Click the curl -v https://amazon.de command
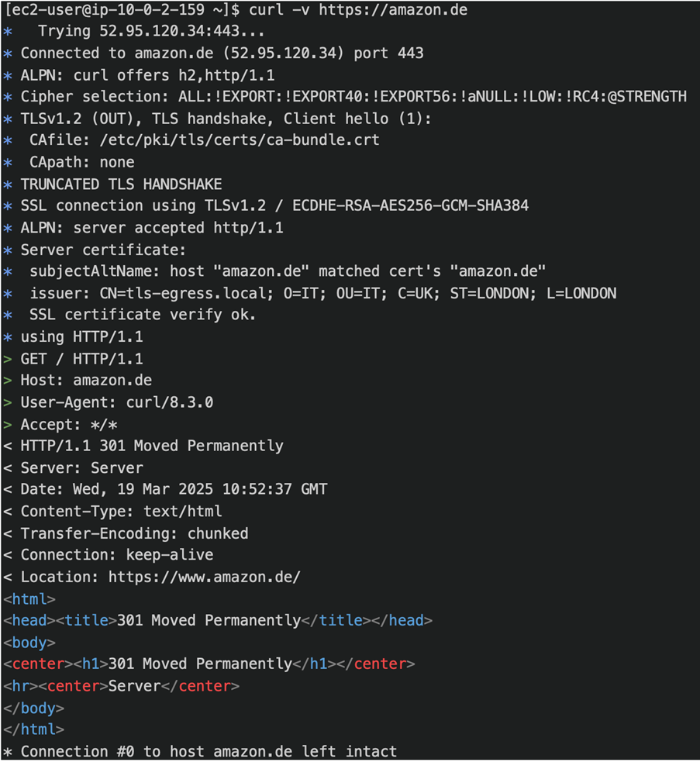 [358, 10]
